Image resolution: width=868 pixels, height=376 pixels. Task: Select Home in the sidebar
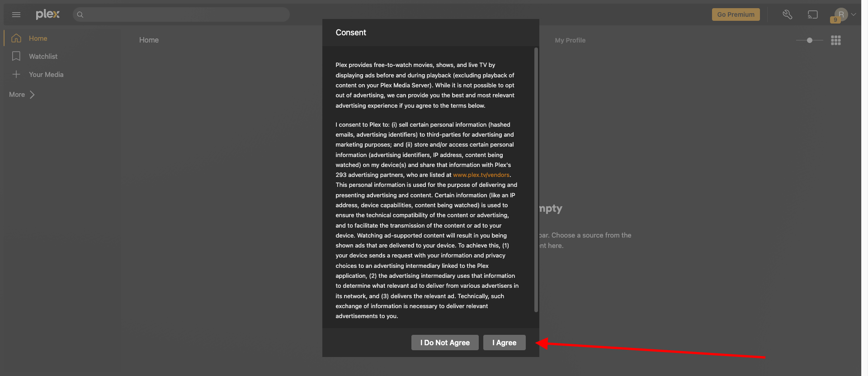[x=38, y=38]
